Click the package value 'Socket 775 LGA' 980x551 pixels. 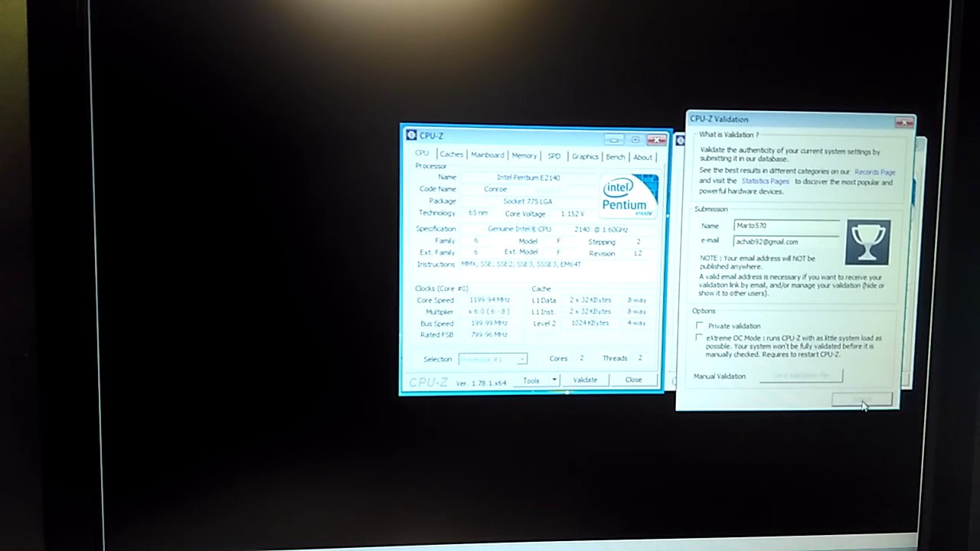(x=528, y=201)
